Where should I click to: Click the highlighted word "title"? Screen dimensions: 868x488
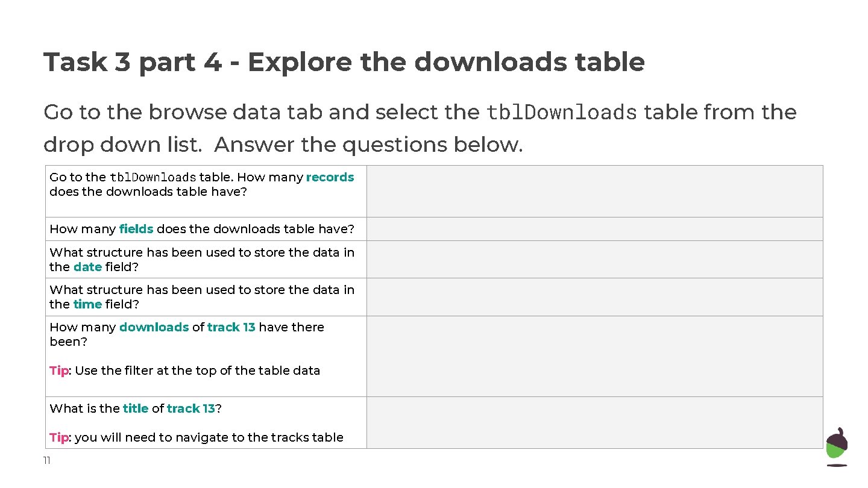point(136,408)
